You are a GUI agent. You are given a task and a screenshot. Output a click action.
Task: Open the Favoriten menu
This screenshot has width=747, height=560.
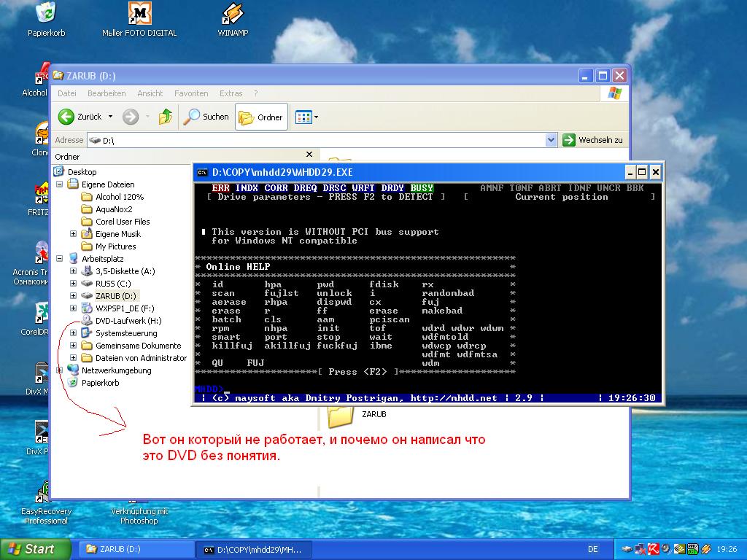[191, 93]
